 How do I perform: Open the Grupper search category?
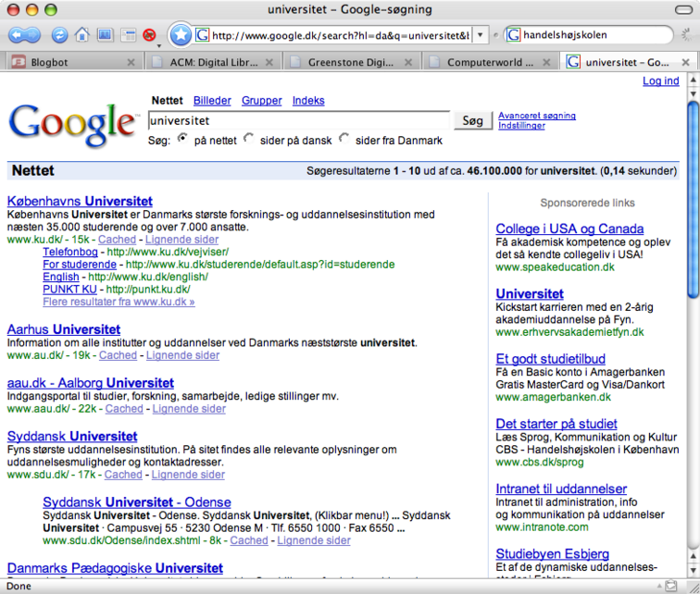(262, 101)
